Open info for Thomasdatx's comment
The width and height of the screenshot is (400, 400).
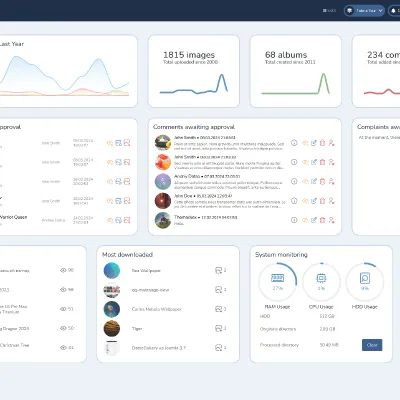tap(294, 220)
